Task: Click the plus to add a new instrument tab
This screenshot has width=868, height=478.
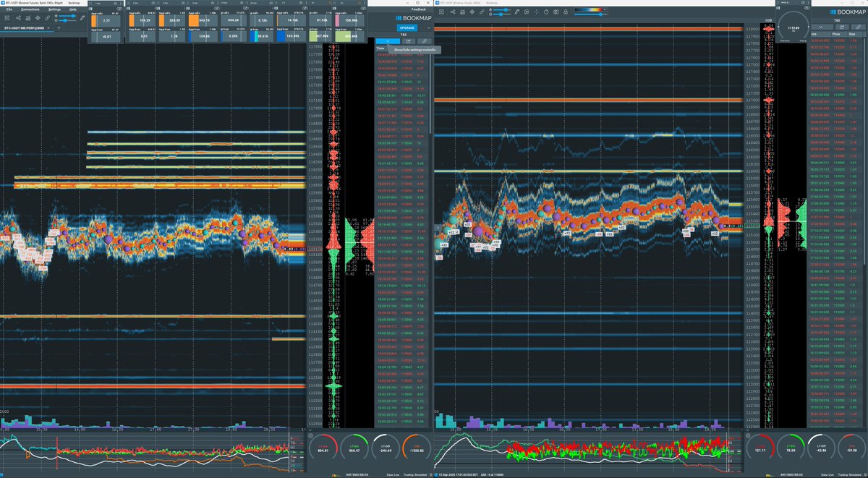Action: tap(59, 27)
